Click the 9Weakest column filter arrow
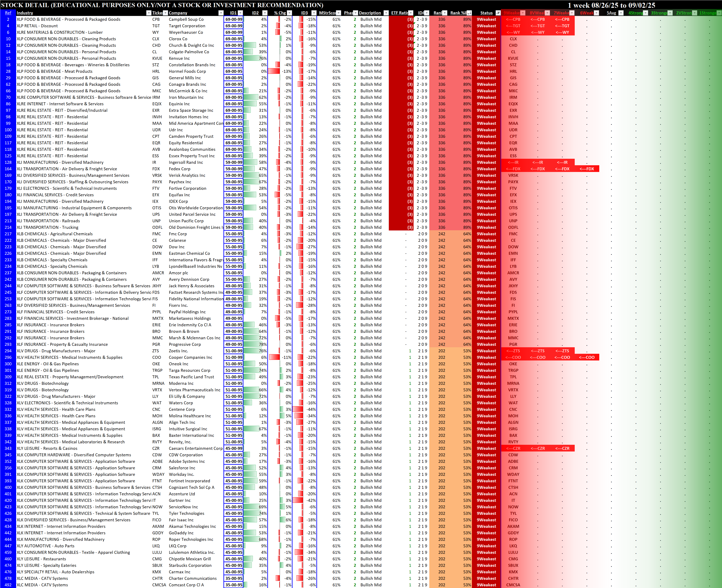Viewport: 722px width, 588px height. tap(523, 13)
